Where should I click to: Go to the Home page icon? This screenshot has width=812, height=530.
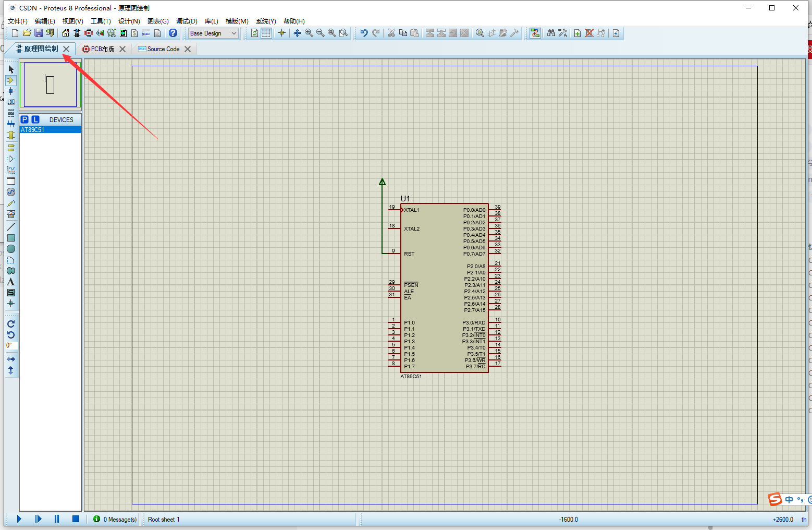click(x=65, y=33)
